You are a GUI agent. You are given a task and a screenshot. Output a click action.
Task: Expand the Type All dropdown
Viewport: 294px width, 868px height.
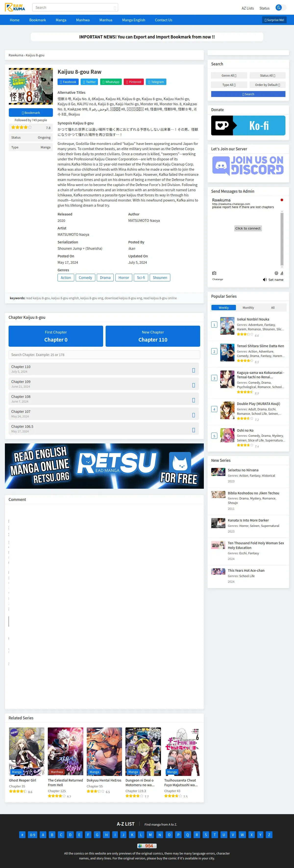click(229, 85)
